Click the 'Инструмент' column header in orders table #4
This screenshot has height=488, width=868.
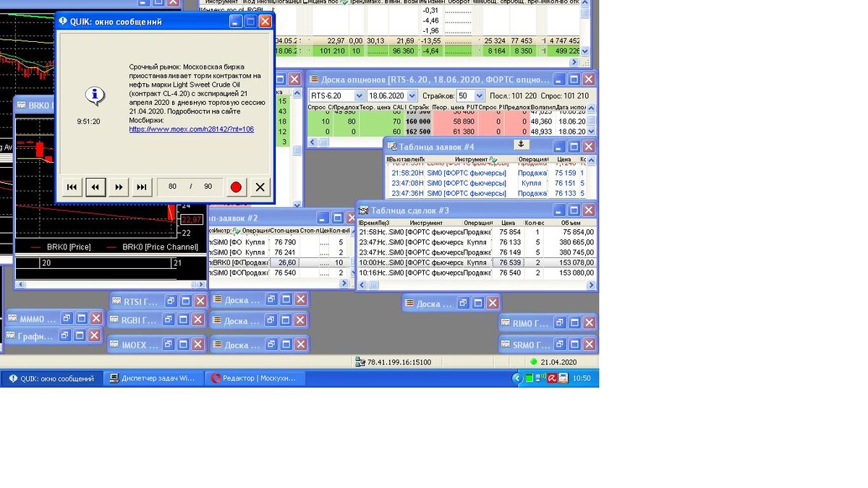(475, 159)
